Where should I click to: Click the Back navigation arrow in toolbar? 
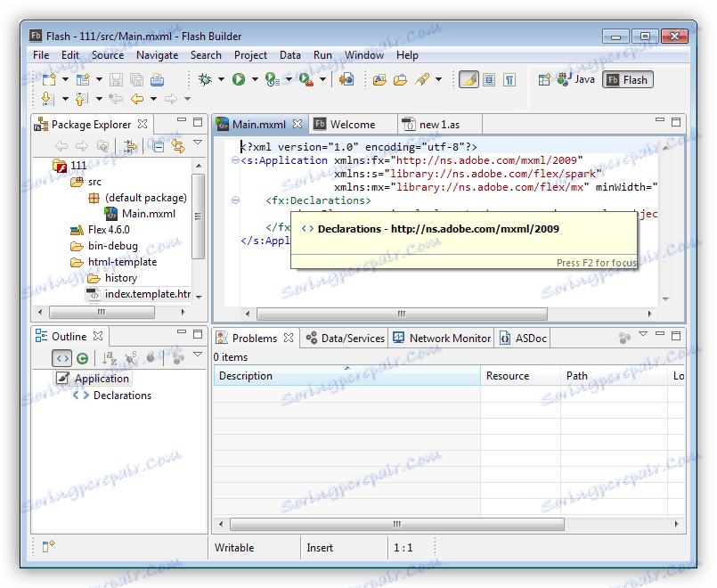pos(137,99)
